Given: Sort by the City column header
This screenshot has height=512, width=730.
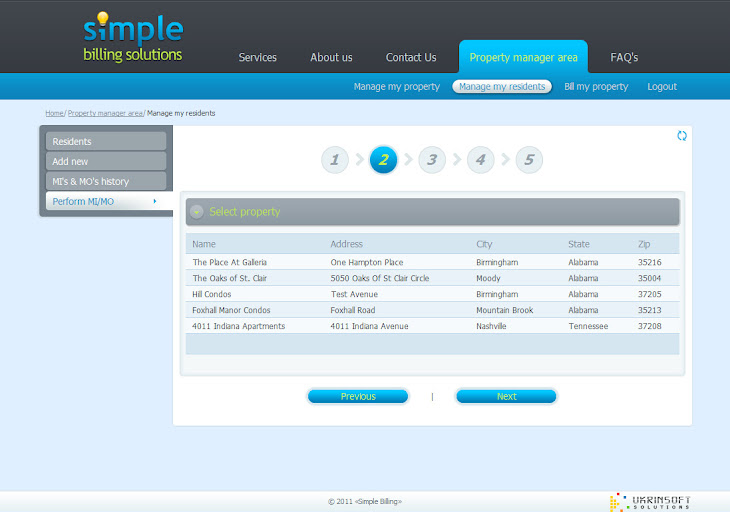Looking at the screenshot, I should click(x=484, y=244).
